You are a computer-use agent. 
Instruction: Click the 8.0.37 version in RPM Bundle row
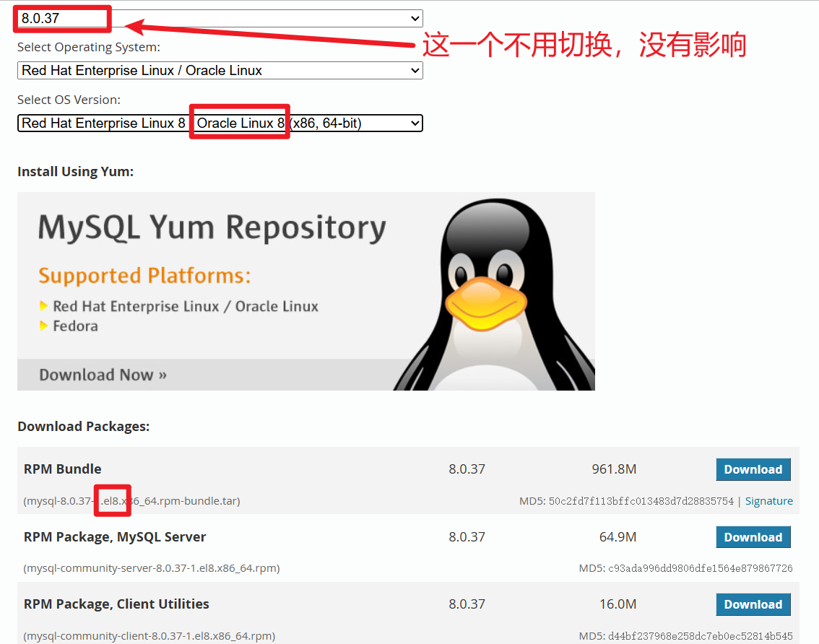(467, 469)
